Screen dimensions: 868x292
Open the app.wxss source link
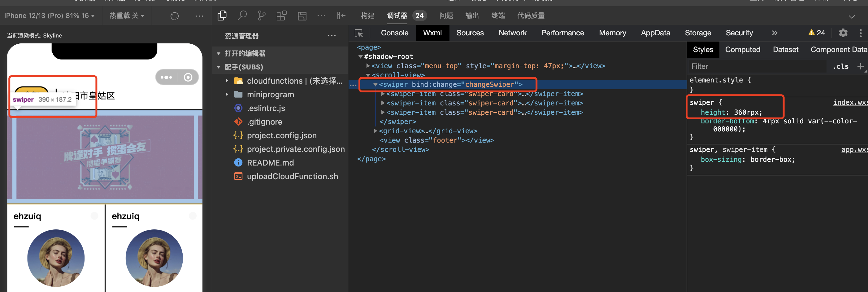pos(854,149)
